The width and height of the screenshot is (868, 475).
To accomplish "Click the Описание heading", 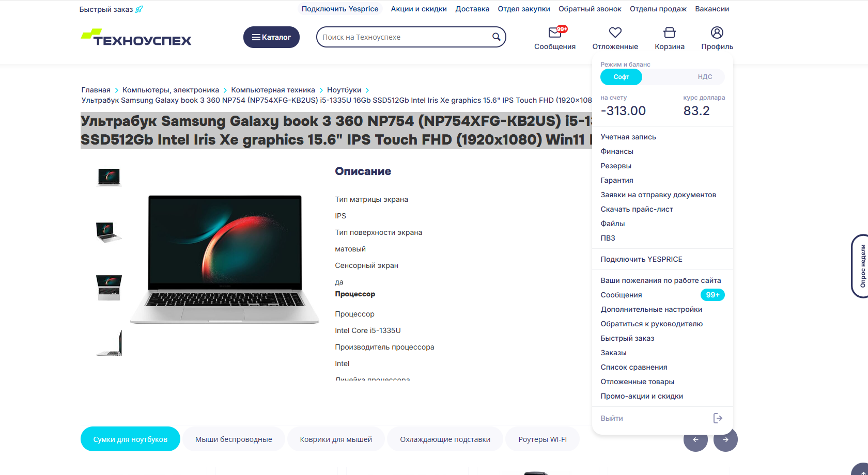I will [363, 171].
